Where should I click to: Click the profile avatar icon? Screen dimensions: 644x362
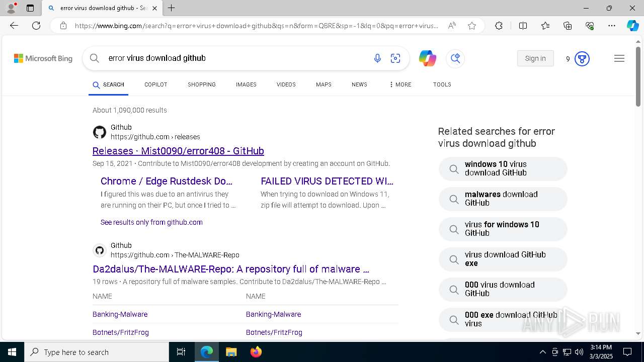click(x=11, y=8)
